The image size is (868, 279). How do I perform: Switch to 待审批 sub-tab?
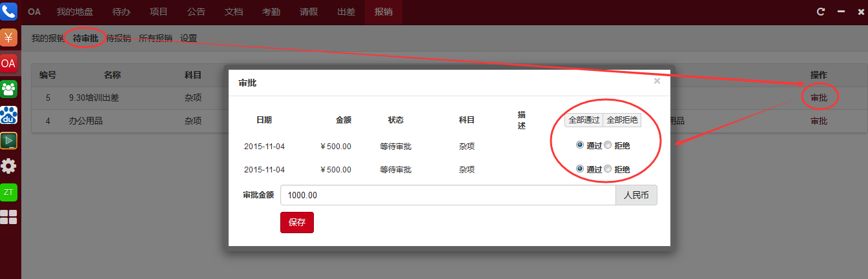(86, 38)
